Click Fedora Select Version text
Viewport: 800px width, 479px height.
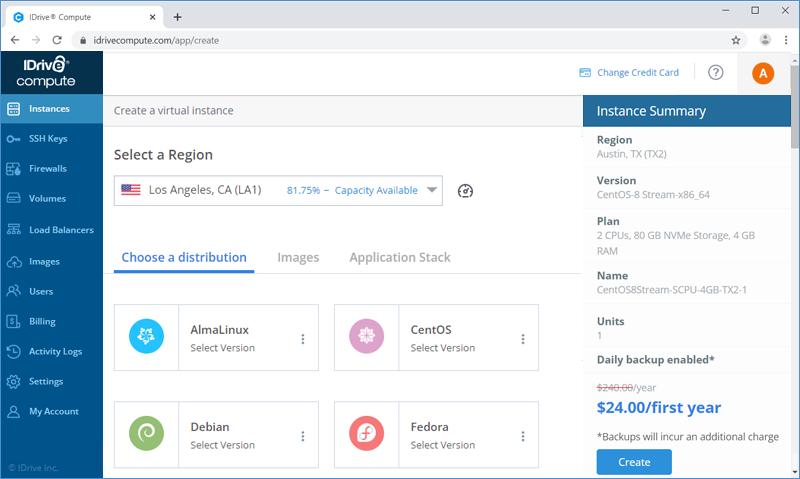442,445
